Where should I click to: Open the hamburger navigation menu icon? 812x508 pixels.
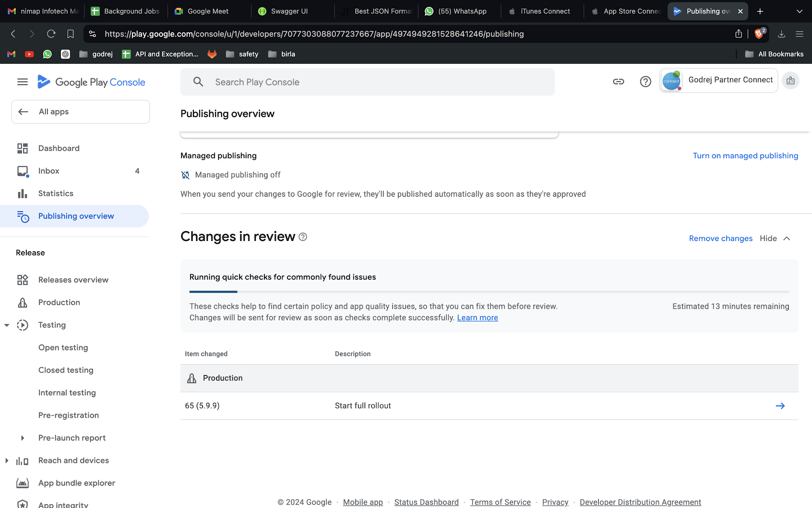point(23,82)
